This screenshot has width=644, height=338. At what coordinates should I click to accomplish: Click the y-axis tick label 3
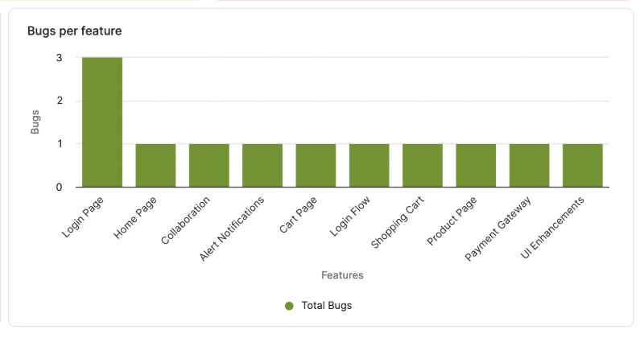tap(59, 58)
